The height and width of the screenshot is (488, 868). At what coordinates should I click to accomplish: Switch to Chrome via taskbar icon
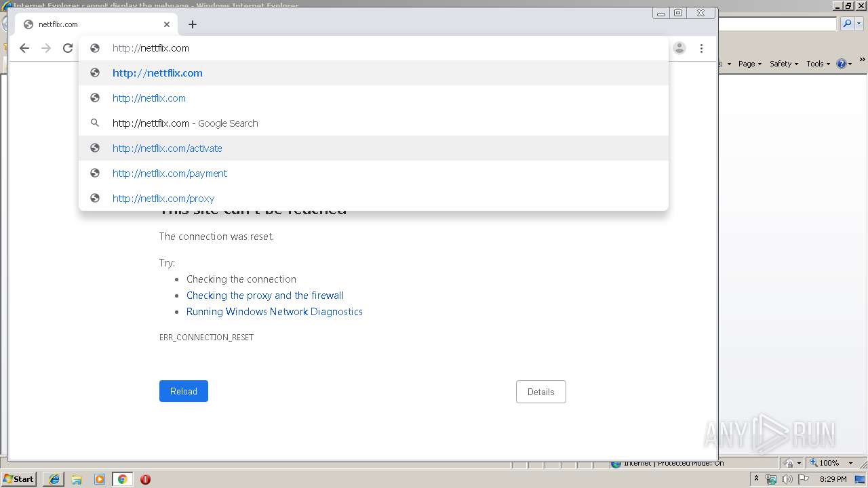(122, 479)
